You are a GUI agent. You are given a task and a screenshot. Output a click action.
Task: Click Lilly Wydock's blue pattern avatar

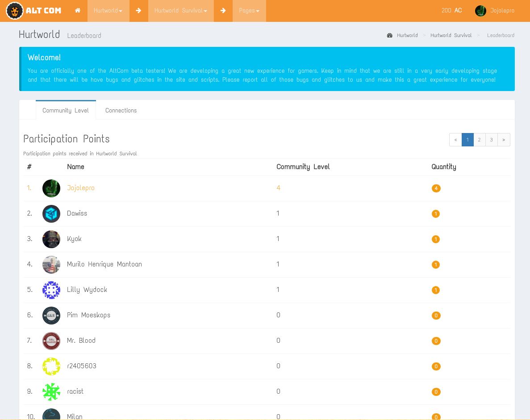click(51, 290)
